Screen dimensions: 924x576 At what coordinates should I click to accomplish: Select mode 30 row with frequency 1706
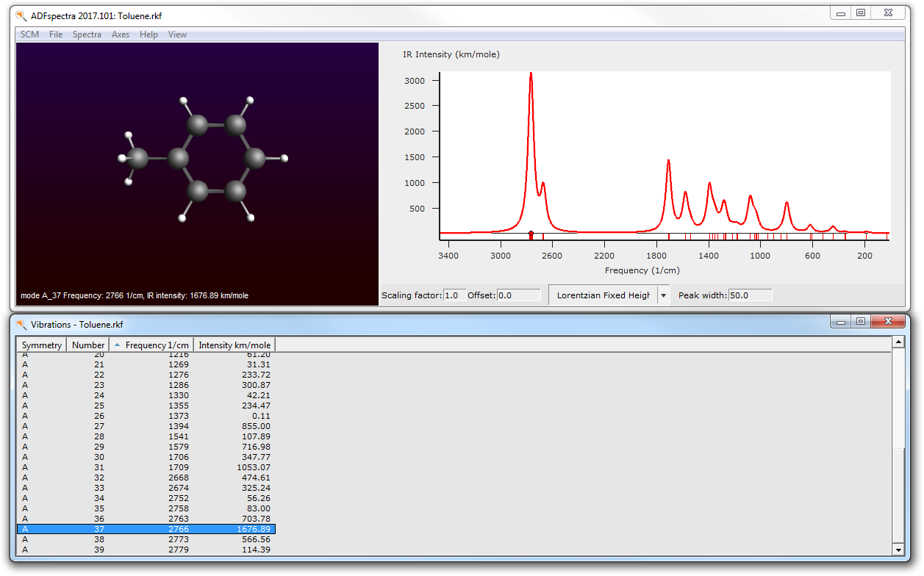click(x=146, y=457)
